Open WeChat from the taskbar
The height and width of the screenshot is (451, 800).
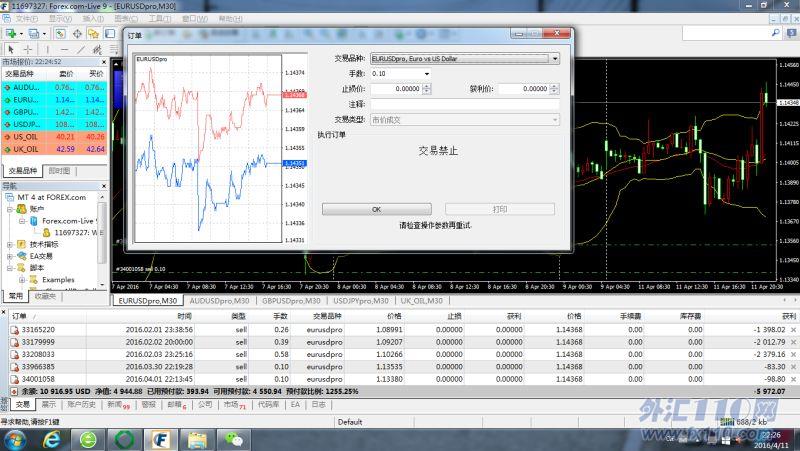tap(234, 439)
